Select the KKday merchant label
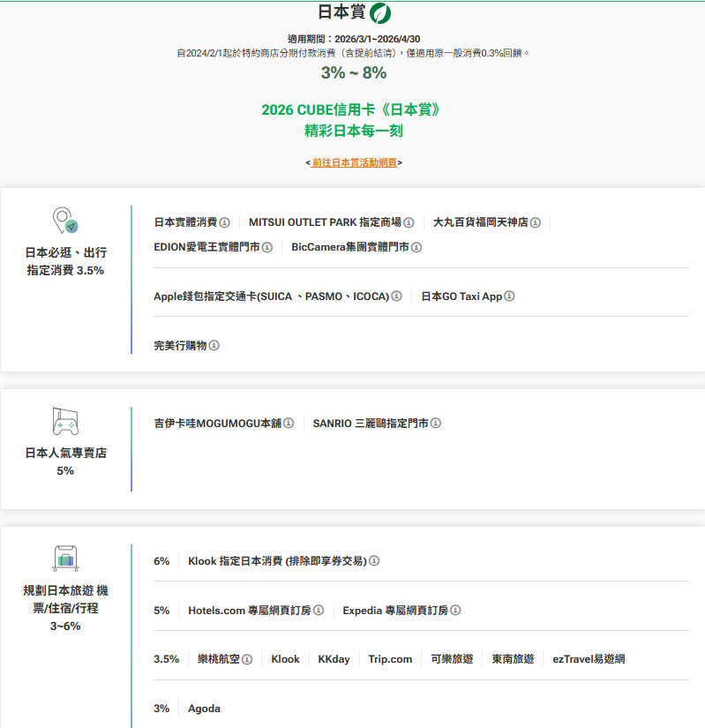Screen dimensions: 705x728 pos(334,659)
